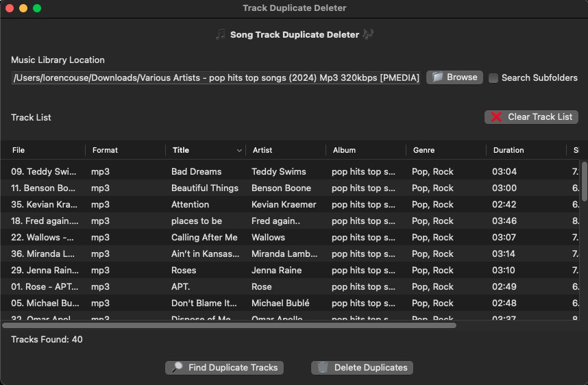
Task: Click the 'Miranda Lamb...' artist cell
Action: (284, 253)
